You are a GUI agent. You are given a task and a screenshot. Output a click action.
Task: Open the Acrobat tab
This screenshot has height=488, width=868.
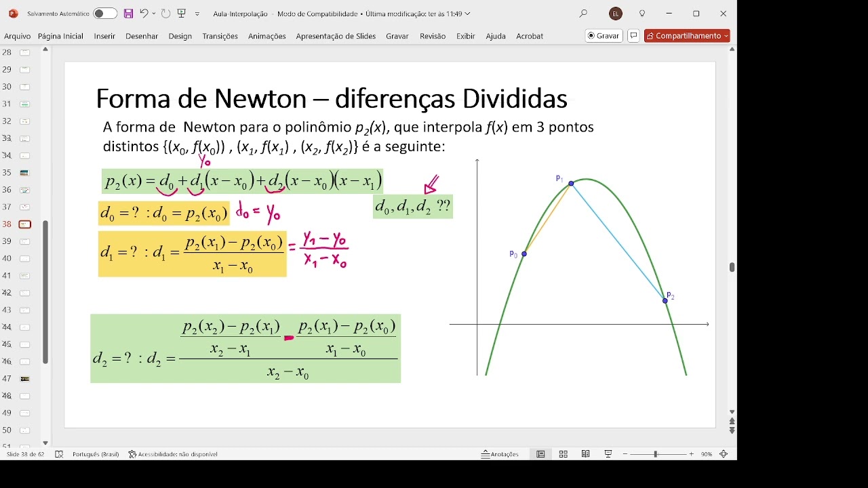tap(530, 36)
